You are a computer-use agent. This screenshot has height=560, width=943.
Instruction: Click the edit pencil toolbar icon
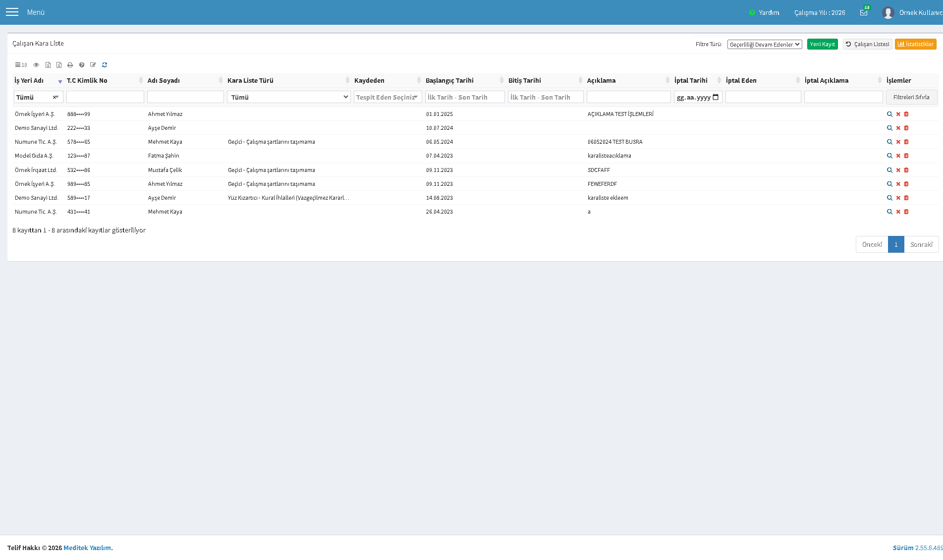pyautogui.click(x=93, y=65)
